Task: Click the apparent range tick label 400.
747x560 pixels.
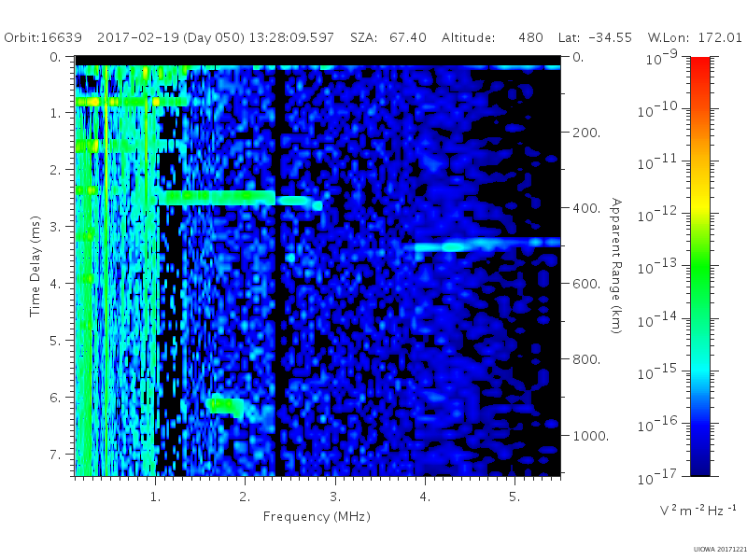Action: pyautogui.click(x=586, y=208)
